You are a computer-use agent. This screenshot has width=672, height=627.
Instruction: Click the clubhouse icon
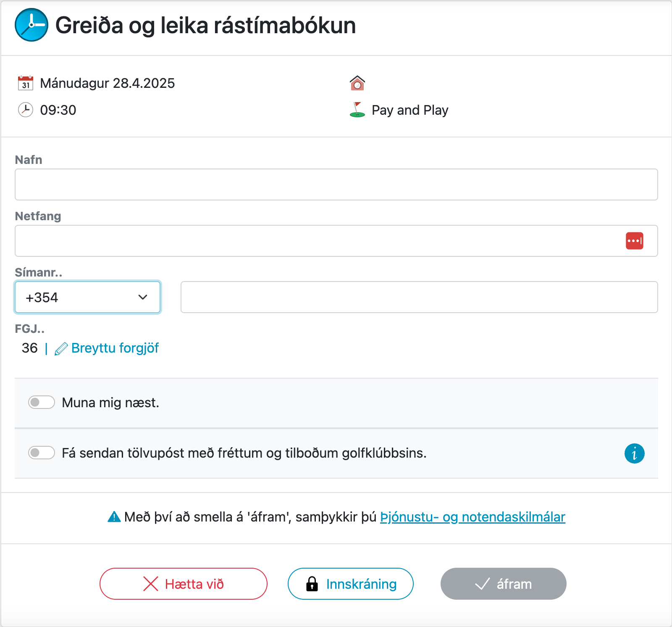pyautogui.click(x=357, y=83)
